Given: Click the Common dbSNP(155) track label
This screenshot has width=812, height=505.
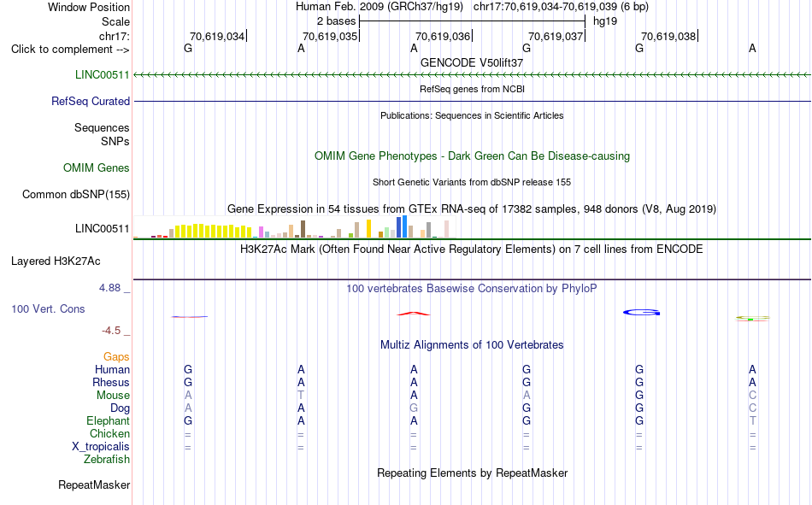Looking at the screenshot, I should (76, 194).
